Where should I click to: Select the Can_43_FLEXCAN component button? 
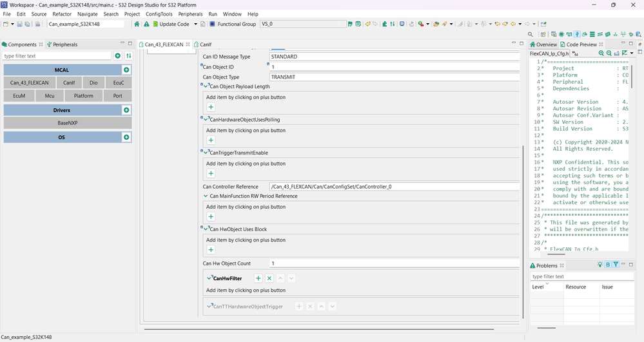[30, 82]
